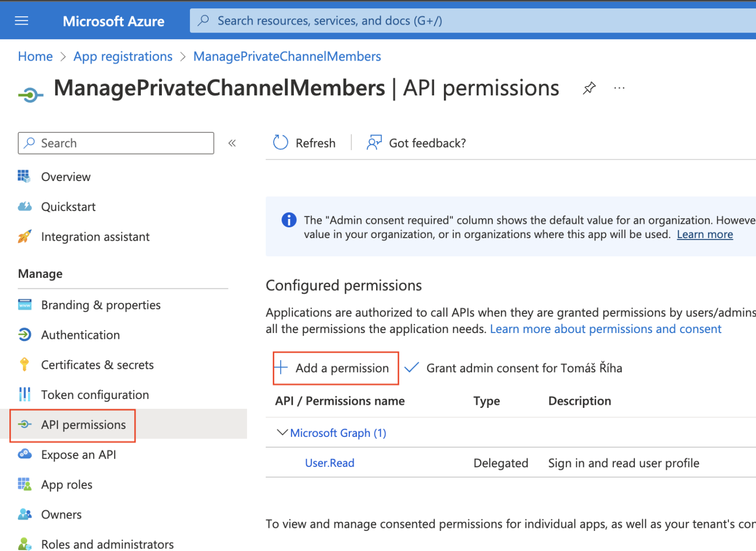
Task: Click the Roles and administrators icon
Action: pyautogui.click(x=25, y=544)
